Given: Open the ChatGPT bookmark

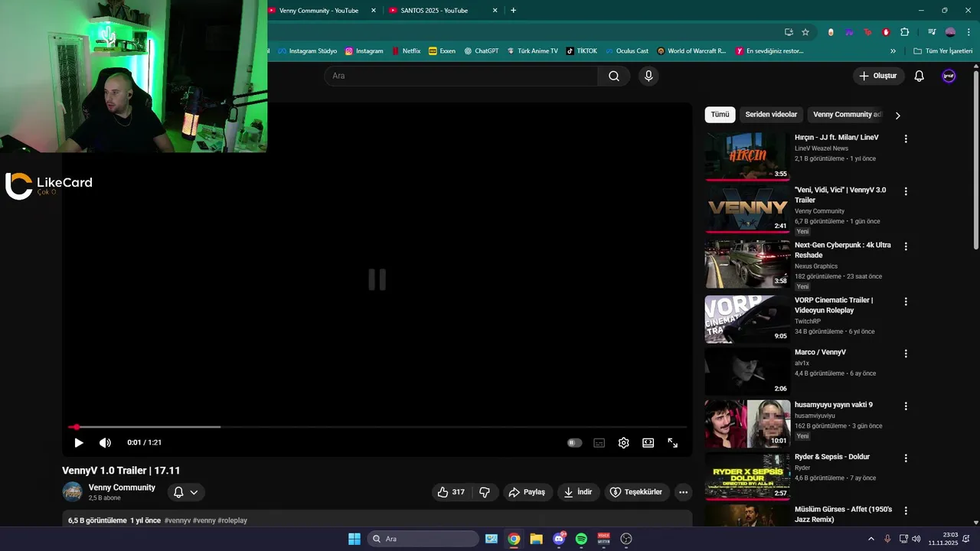Looking at the screenshot, I should point(481,51).
